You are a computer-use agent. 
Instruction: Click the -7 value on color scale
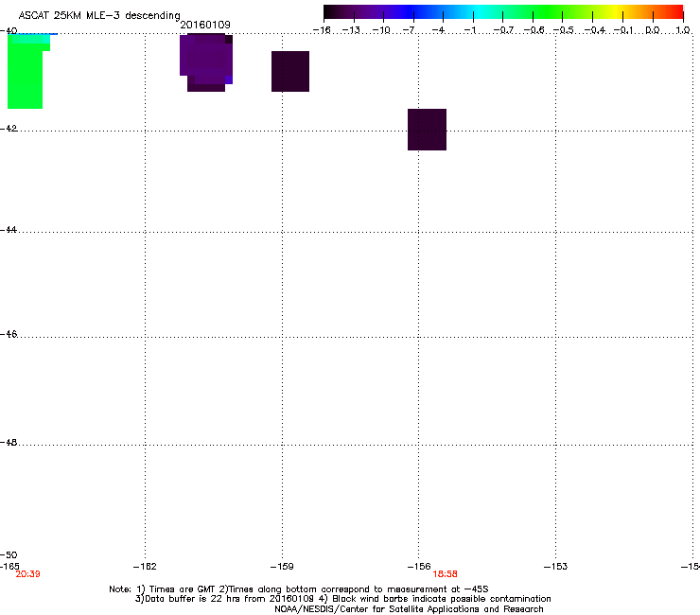click(409, 30)
